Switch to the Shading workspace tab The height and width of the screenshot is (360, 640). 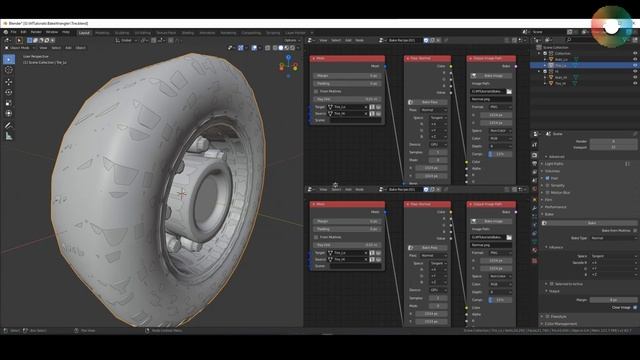click(188, 33)
